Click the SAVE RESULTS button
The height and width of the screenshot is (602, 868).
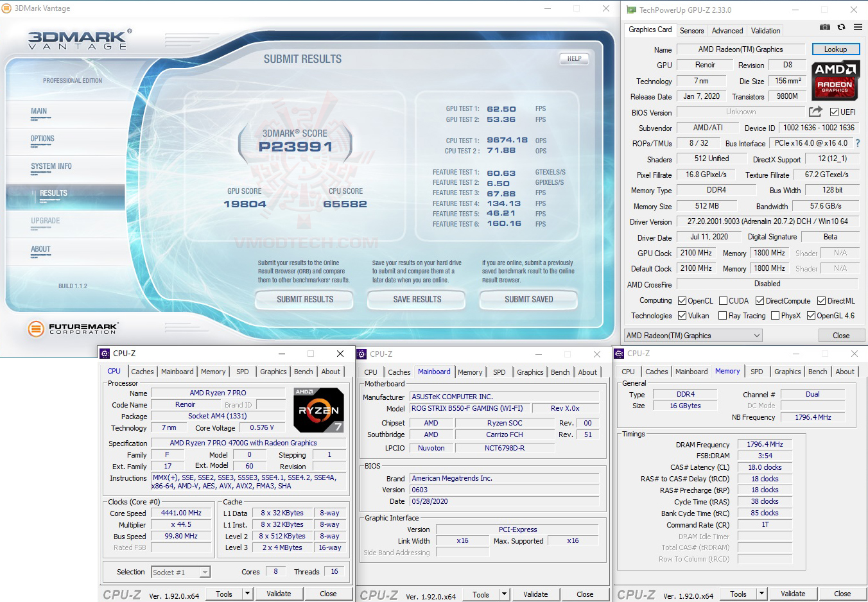pos(417,299)
